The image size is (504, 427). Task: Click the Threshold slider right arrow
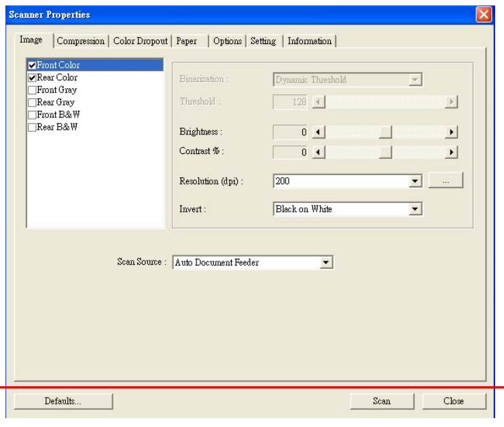451,102
